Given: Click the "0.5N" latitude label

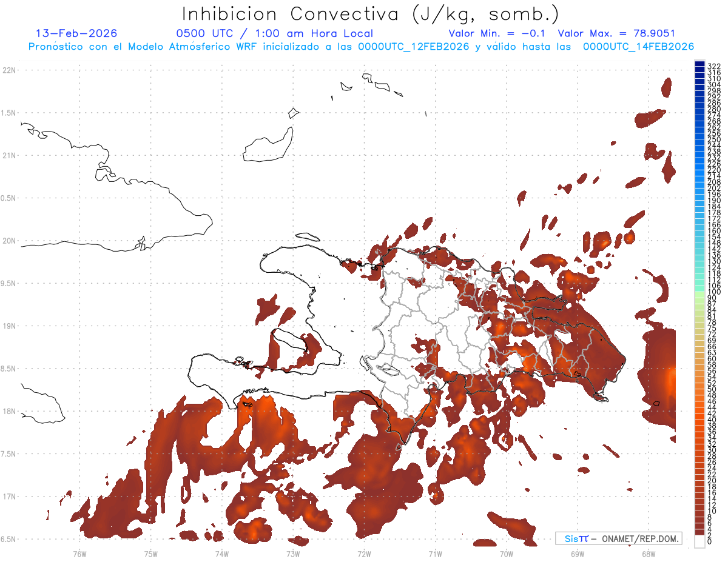Looking at the screenshot, I should tap(9, 198).
